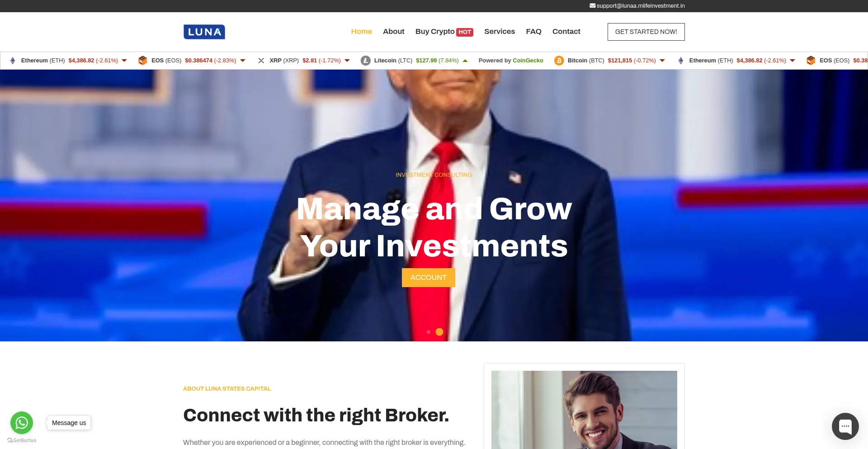Open the WhatsApp chat button
The height and width of the screenshot is (449, 868).
[22, 423]
